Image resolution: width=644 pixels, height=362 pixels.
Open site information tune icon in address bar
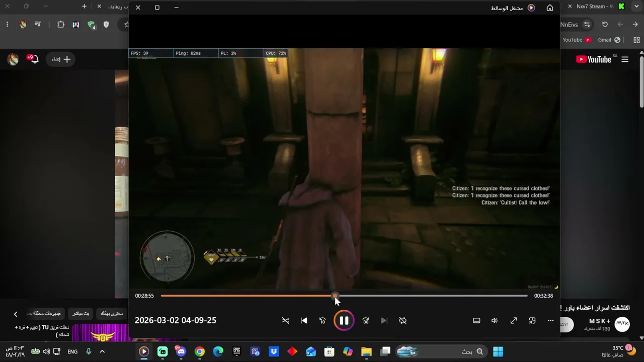[x=587, y=24]
